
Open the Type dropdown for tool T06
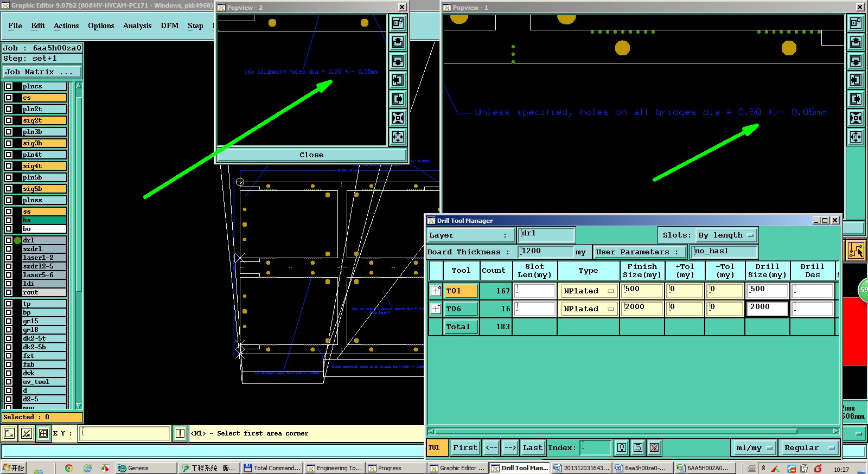click(x=589, y=309)
